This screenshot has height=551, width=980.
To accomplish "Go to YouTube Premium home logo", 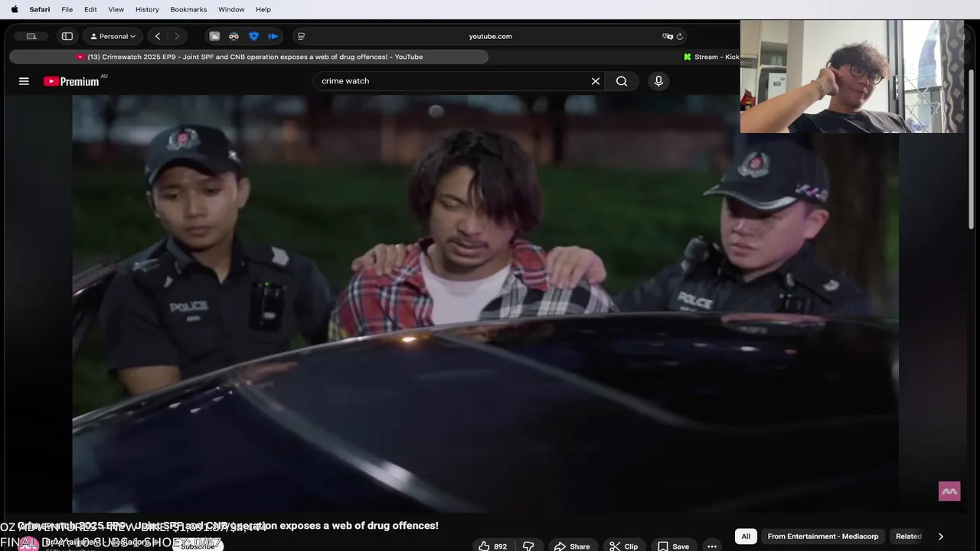I will point(72,81).
